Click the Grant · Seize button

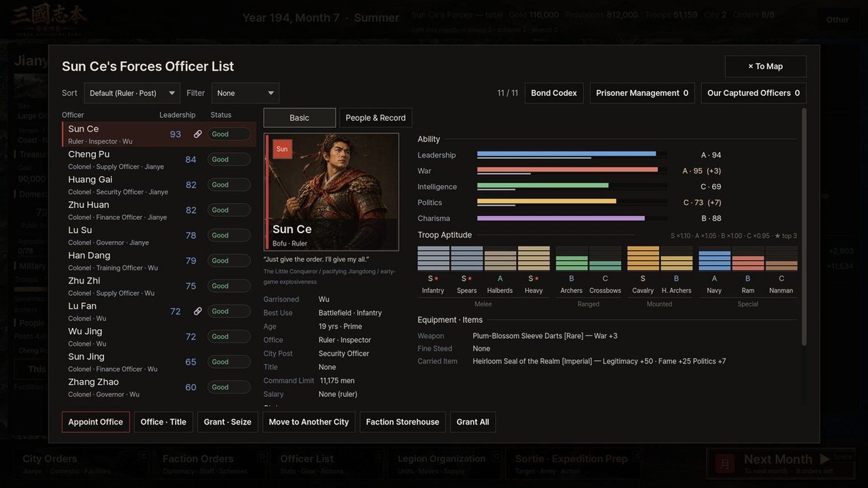pyautogui.click(x=227, y=422)
